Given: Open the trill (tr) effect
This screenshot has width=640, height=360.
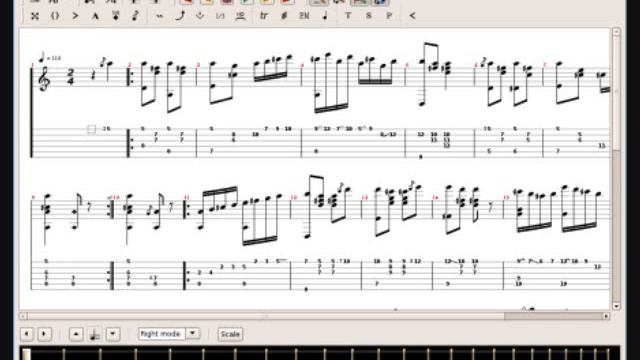Looking at the screenshot, I should 264,16.
